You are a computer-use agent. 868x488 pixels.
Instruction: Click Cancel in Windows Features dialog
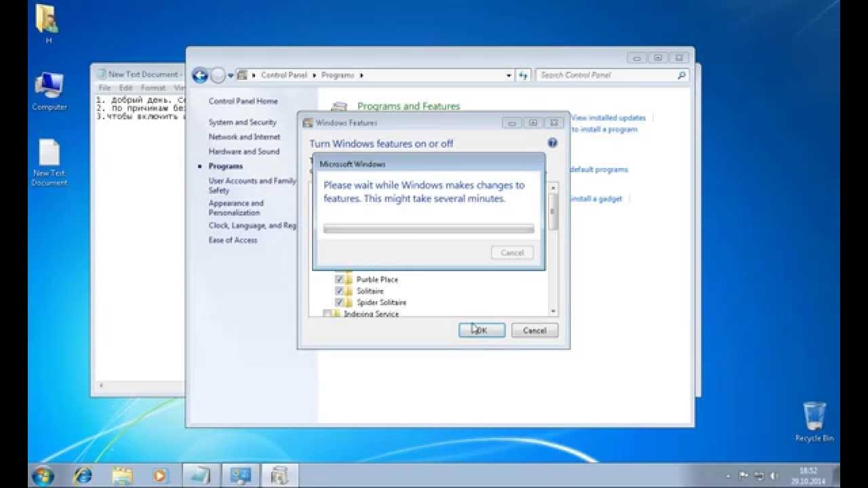pos(534,330)
